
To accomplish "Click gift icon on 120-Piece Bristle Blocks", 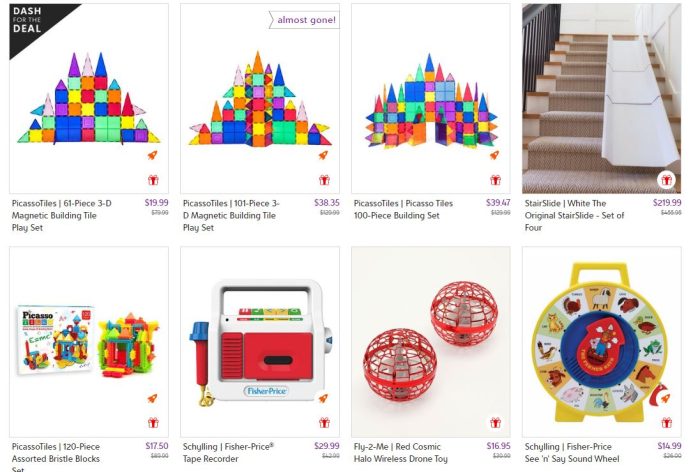I will [153, 422].
